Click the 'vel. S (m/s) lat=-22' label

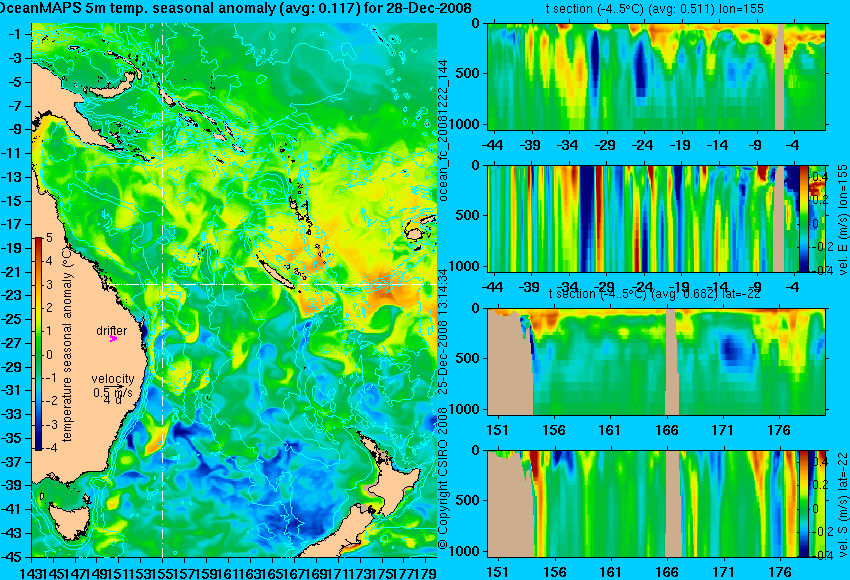(x=842, y=505)
